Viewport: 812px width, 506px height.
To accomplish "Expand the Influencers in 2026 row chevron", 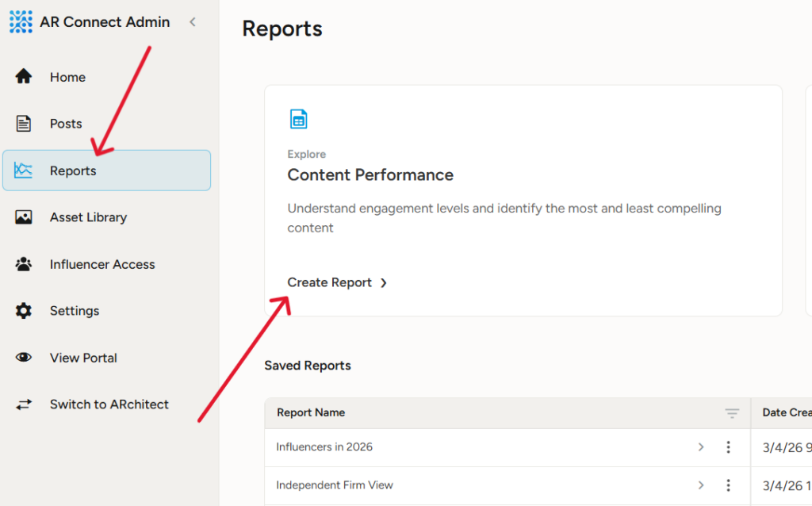I will point(700,447).
